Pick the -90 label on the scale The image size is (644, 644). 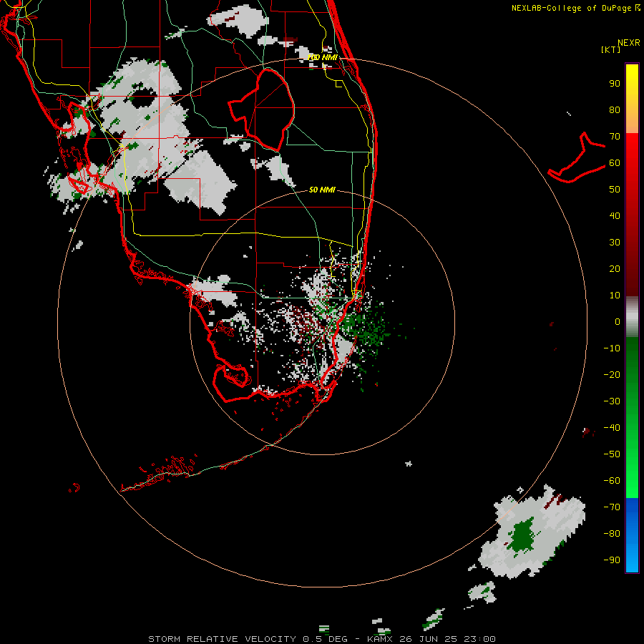pyautogui.click(x=612, y=560)
